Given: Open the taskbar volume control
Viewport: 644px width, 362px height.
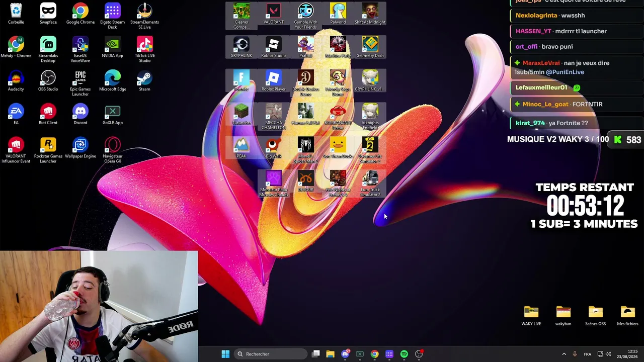Looking at the screenshot, I should coord(608,354).
